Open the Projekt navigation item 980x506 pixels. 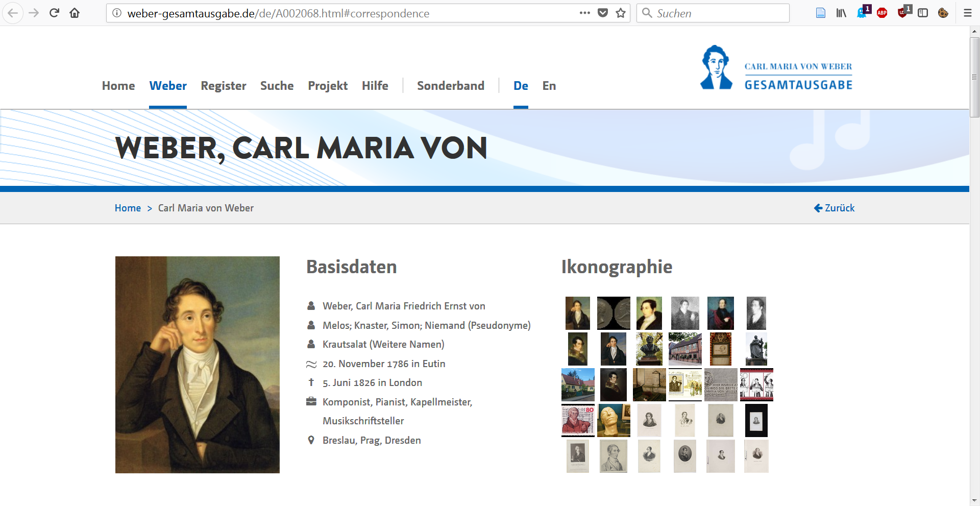pos(328,86)
